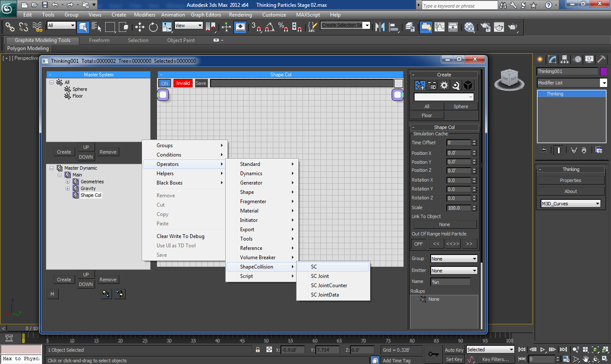Toggle Auto Key animation mode

click(x=454, y=350)
